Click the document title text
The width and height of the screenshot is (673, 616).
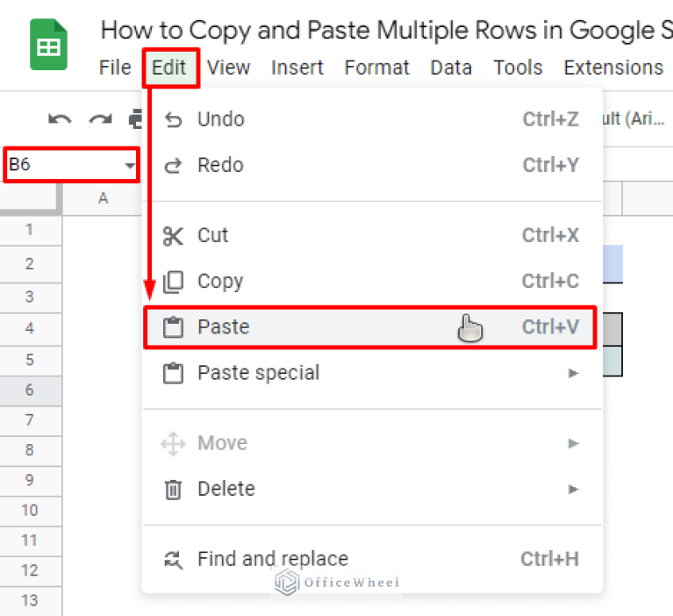click(386, 31)
